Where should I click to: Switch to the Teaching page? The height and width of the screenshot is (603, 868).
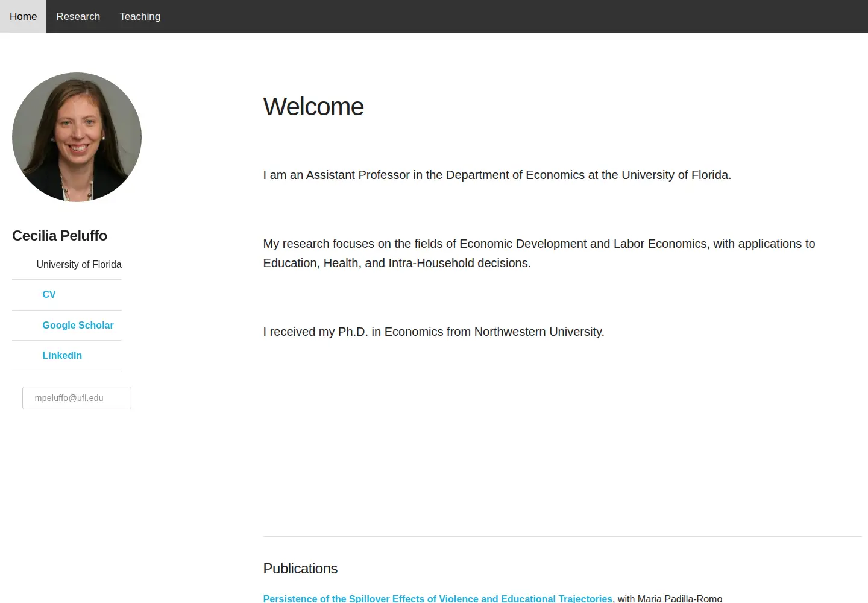(140, 16)
